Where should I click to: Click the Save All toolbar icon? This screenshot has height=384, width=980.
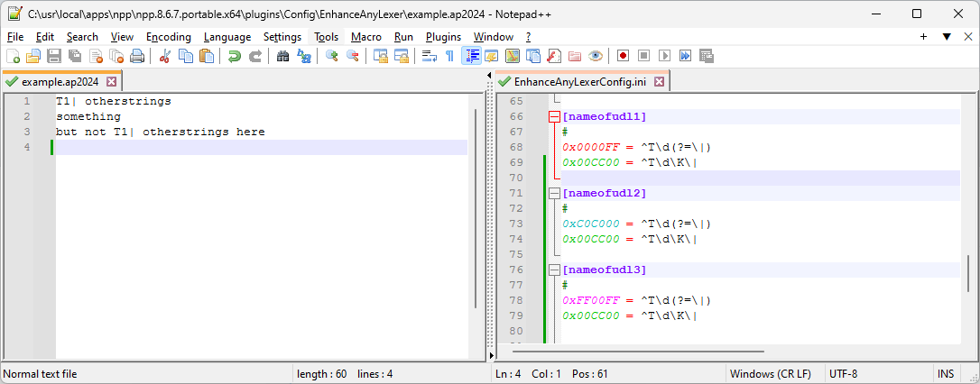pyautogui.click(x=74, y=56)
